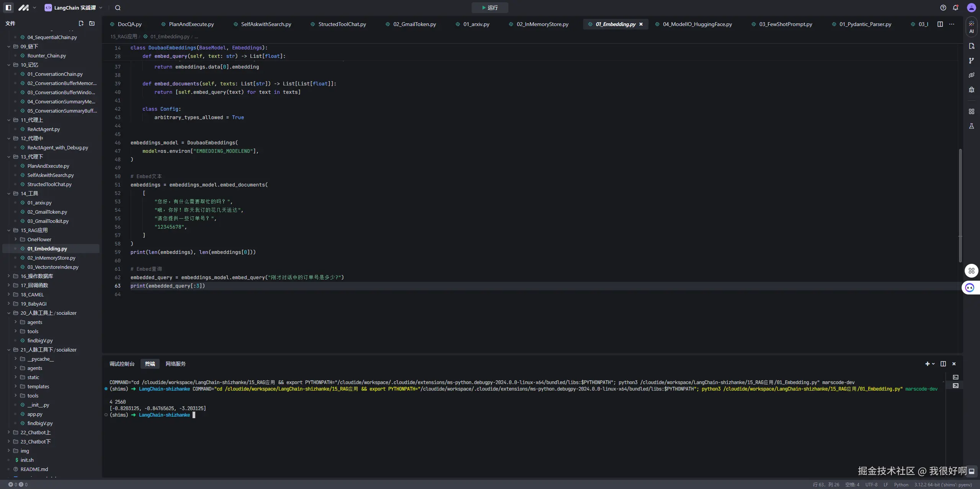Viewport: 980px width, 489px height.
Task: Open the AI assistant panel icon
Action: pos(971,27)
